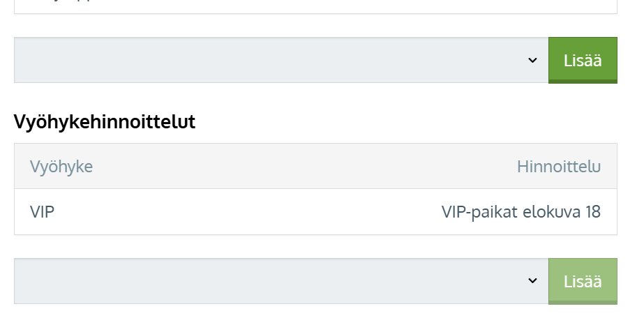Click the grey header row of the zone table
Viewport: 644px width, 318px height.
tap(315, 167)
